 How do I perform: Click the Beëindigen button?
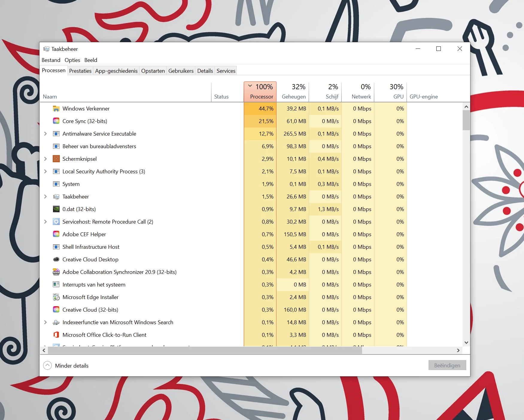[447, 365]
